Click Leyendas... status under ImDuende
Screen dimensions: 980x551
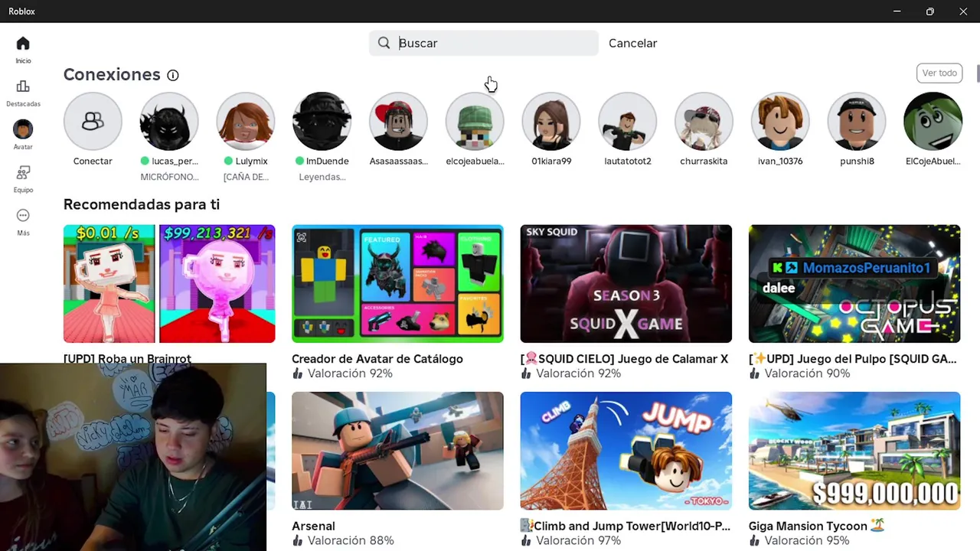coord(322,177)
